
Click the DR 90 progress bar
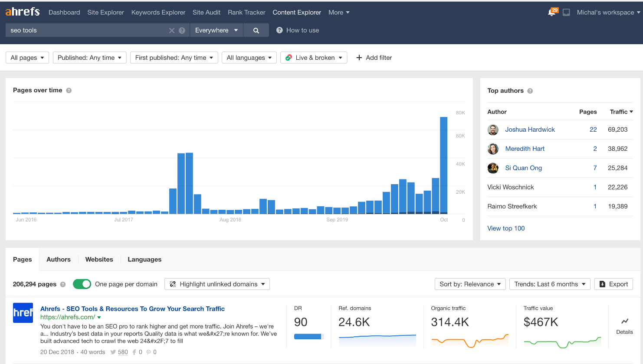[x=309, y=337]
